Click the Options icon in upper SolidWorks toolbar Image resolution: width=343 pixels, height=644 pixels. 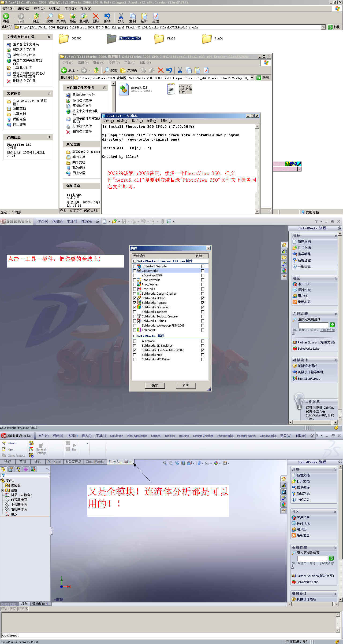click(x=169, y=221)
